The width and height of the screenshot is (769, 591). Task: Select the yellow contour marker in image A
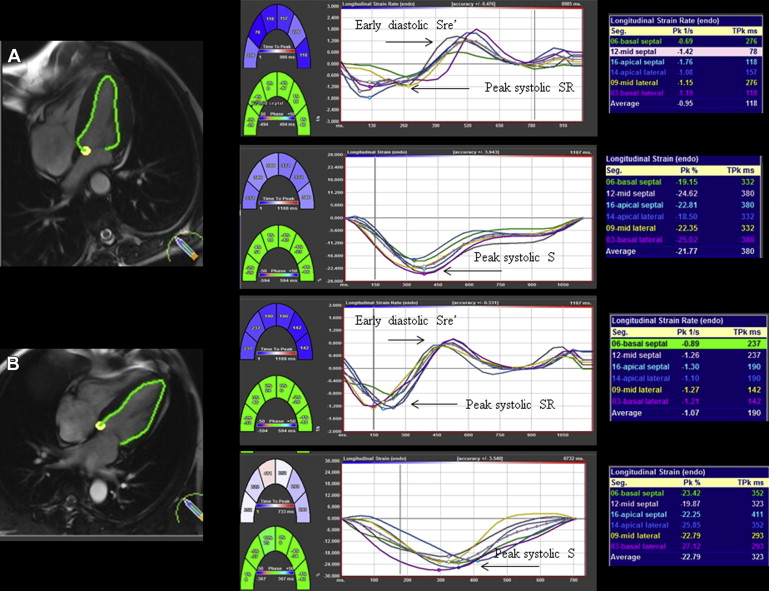click(87, 150)
